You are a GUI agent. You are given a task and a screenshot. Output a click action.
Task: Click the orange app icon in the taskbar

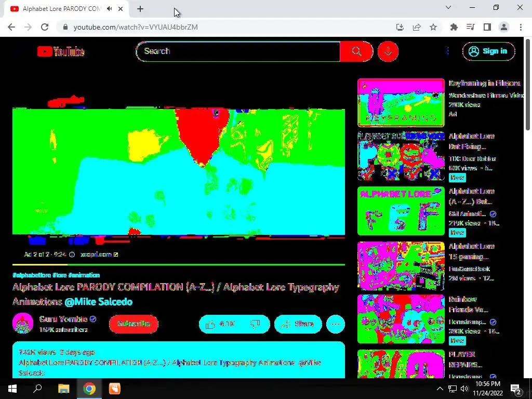point(115,389)
